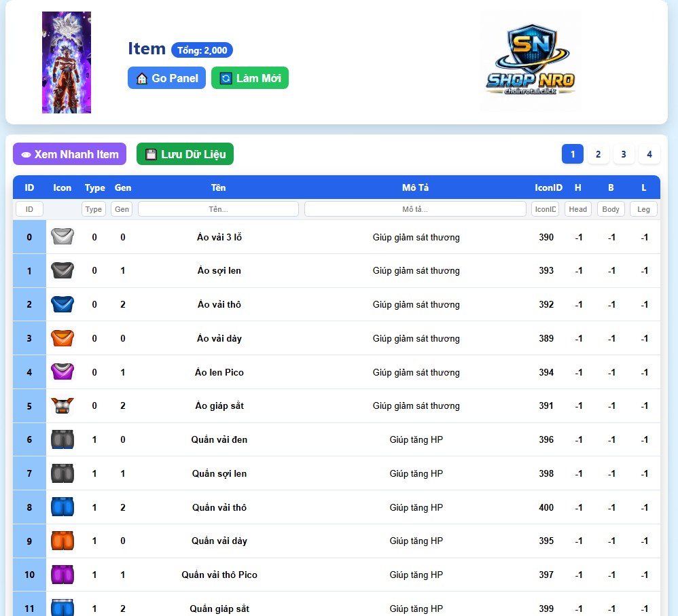678x616 pixels.
Task: Click Lưu Dữ Liệu save button
Action: 185,154
